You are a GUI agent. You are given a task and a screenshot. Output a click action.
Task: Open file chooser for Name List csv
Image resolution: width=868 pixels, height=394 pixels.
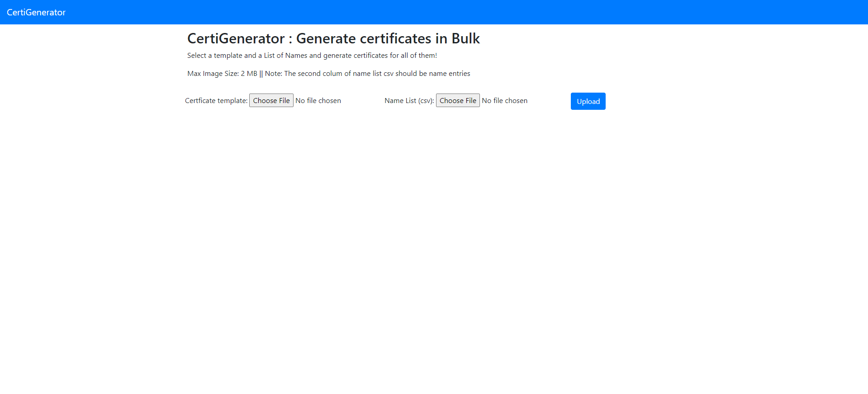[x=457, y=100]
